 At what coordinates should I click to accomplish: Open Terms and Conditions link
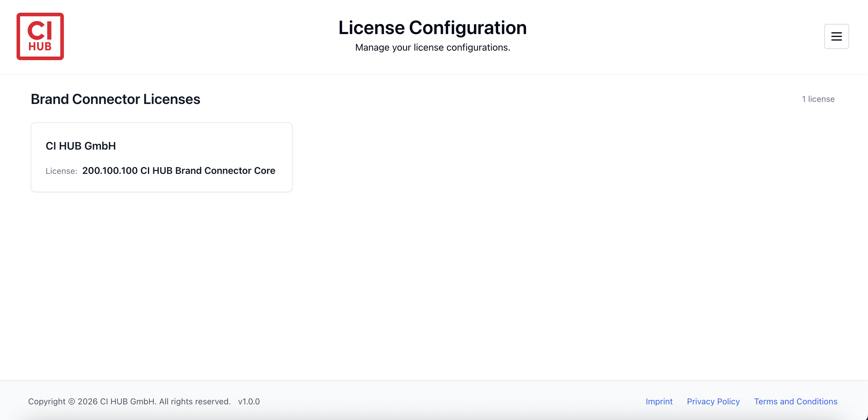[x=795, y=401]
